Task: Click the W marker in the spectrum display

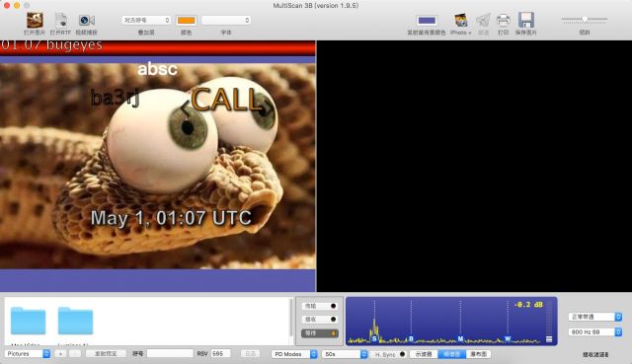Action: tap(508, 339)
